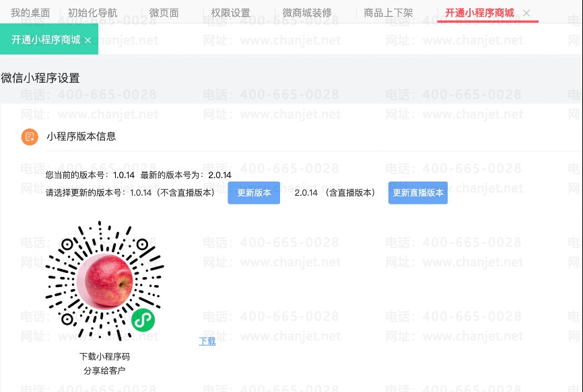This screenshot has height=392, width=583.
Task: Click the 下载 link
Action: tap(207, 341)
